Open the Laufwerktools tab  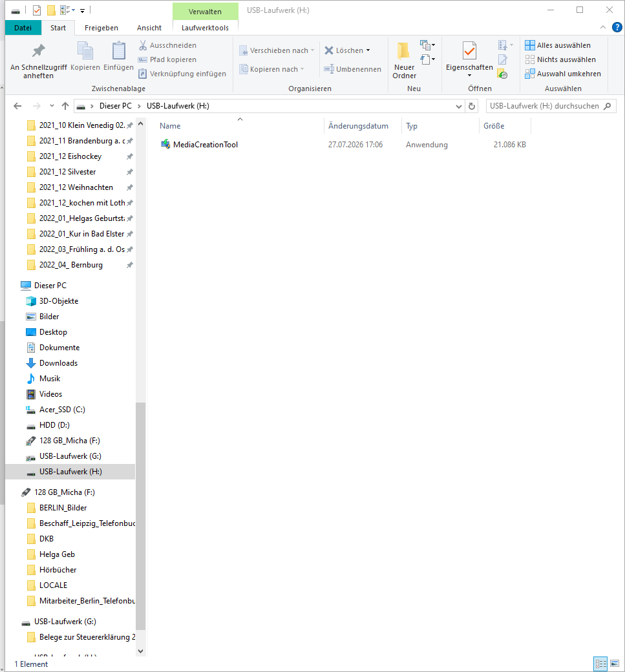[205, 28]
